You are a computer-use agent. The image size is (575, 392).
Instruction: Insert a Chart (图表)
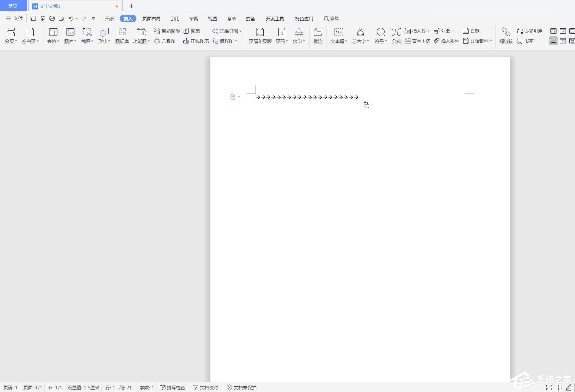(192, 31)
